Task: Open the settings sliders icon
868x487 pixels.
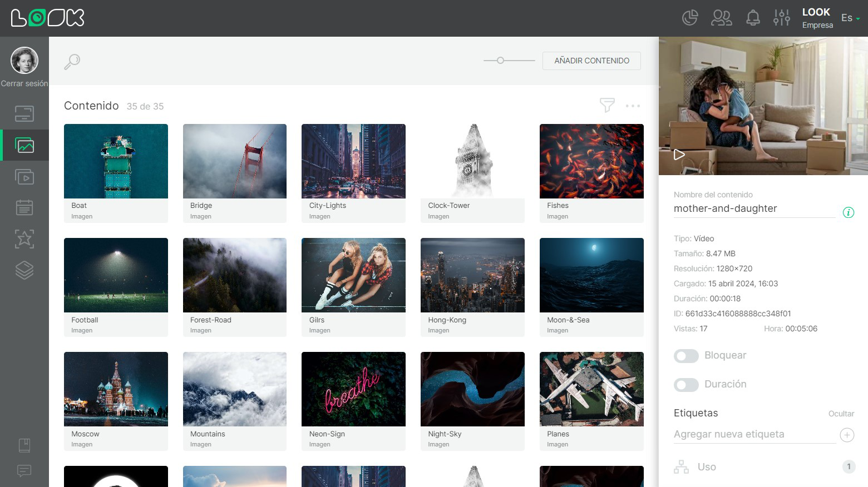Action: [x=782, y=18]
